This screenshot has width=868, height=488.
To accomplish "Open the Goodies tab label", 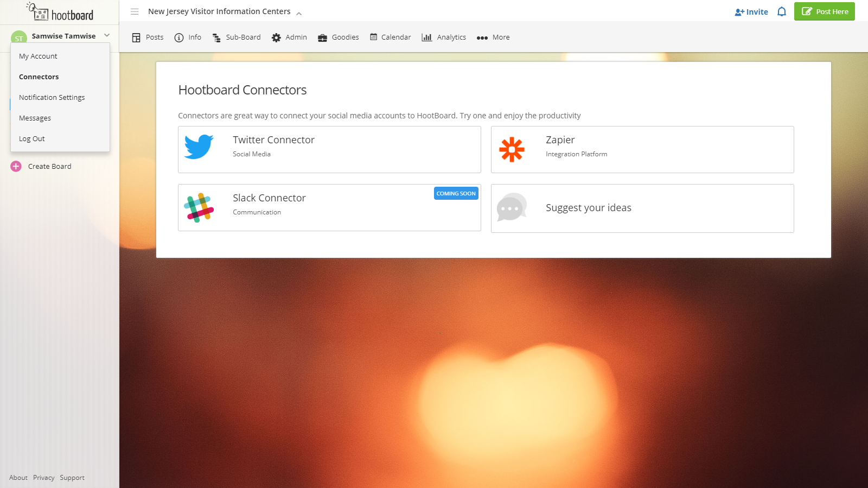I will click(346, 37).
